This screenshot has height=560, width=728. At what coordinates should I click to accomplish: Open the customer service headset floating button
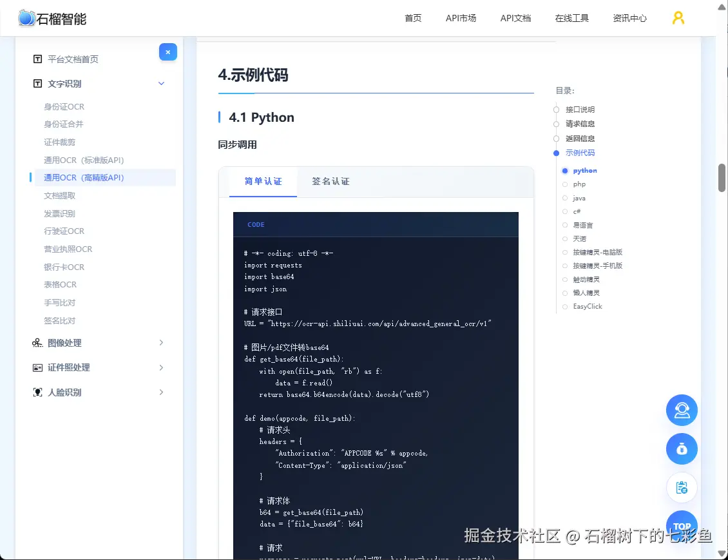click(682, 410)
